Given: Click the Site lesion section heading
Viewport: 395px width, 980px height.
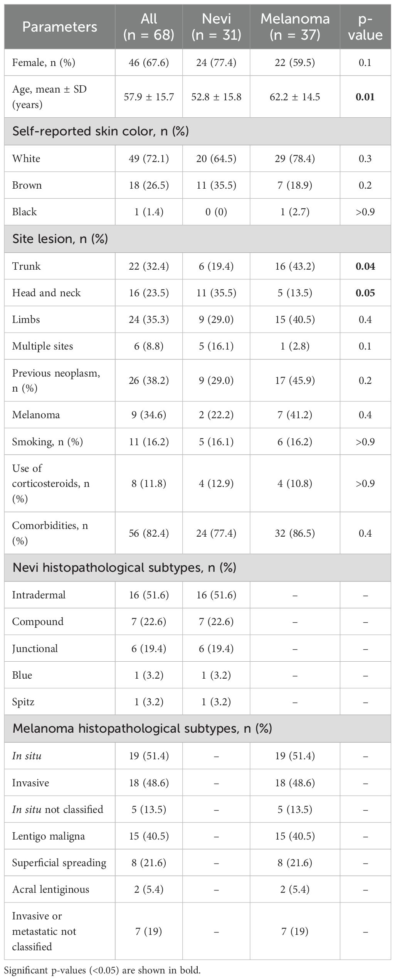Looking at the screenshot, I should (x=60, y=239).
